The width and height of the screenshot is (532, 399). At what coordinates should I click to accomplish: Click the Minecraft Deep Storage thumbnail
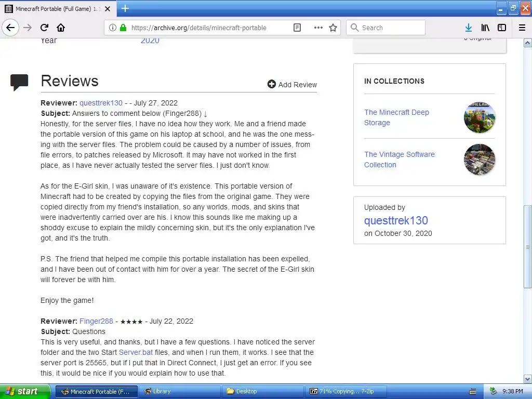[x=479, y=117]
